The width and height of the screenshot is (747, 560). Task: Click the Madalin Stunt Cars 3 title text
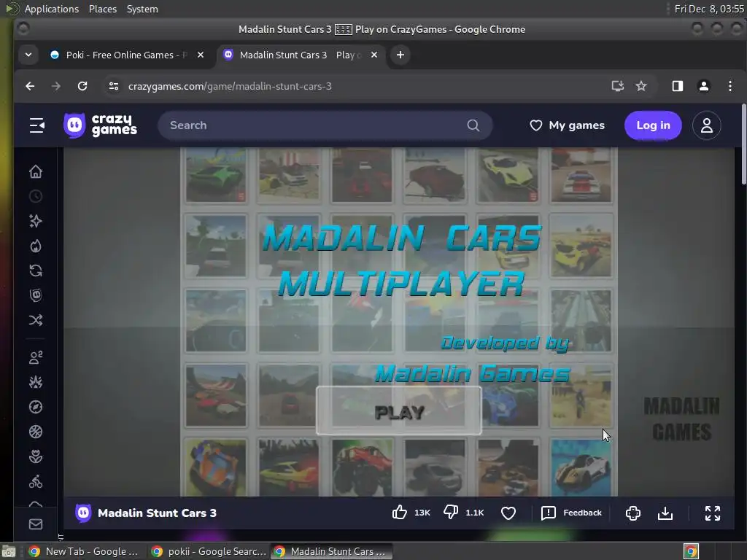pos(157,513)
